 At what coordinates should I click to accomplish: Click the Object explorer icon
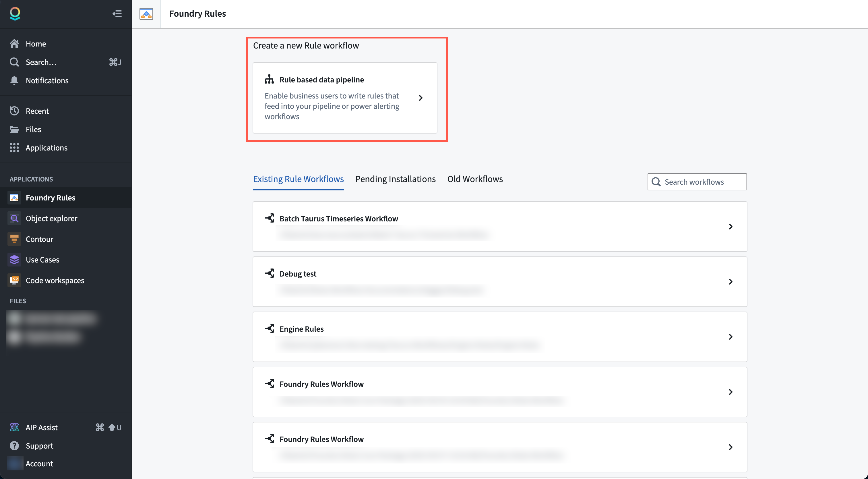(x=14, y=219)
